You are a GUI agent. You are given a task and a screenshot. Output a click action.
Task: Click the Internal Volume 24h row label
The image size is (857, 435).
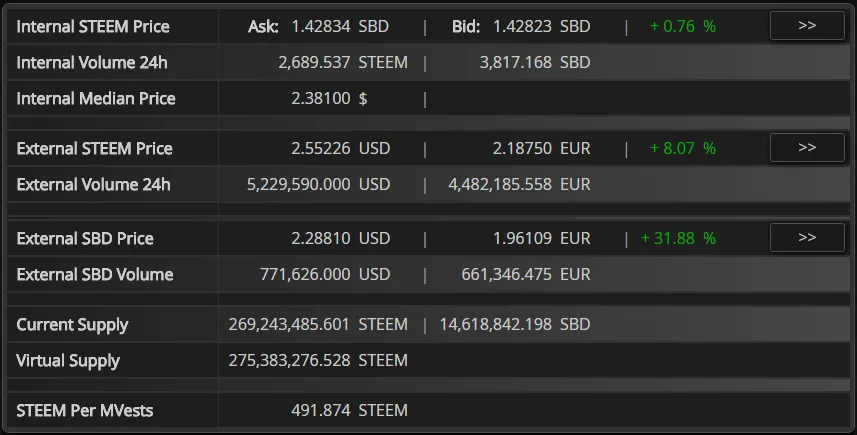click(92, 63)
